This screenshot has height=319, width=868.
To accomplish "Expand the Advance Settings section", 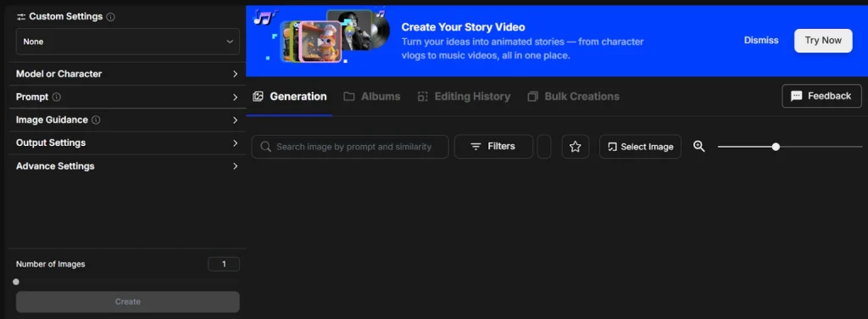I will (x=127, y=166).
